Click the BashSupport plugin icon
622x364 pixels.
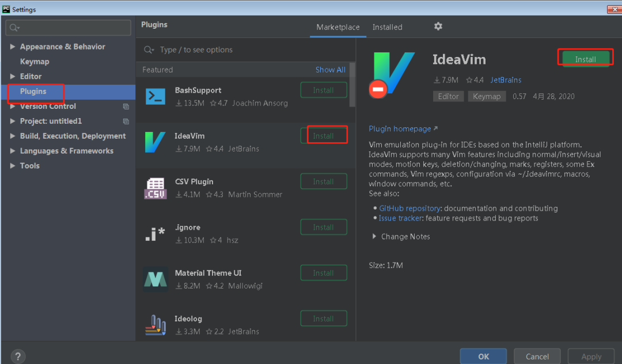click(155, 94)
